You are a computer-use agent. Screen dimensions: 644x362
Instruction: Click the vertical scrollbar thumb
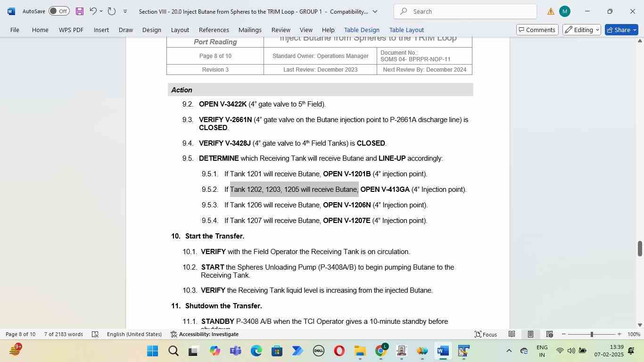(x=640, y=248)
